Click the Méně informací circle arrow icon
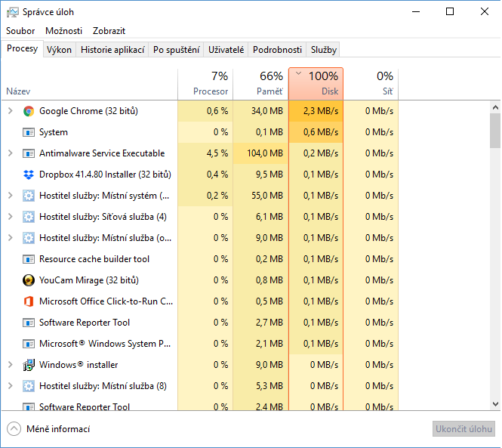This screenshot has height=448, width=502. [x=14, y=429]
